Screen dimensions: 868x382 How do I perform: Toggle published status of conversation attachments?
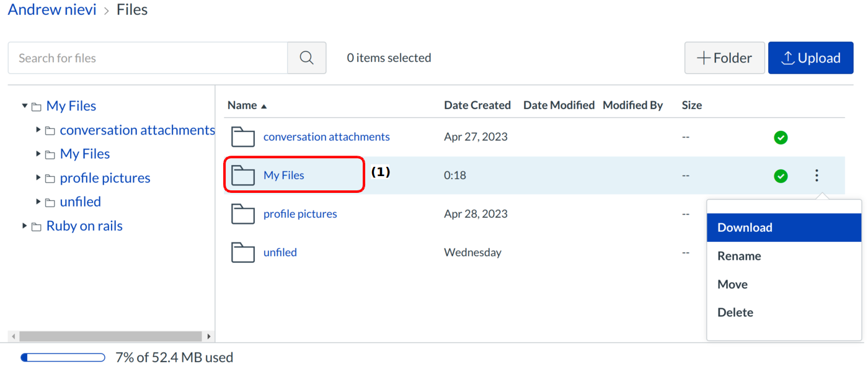click(x=781, y=138)
